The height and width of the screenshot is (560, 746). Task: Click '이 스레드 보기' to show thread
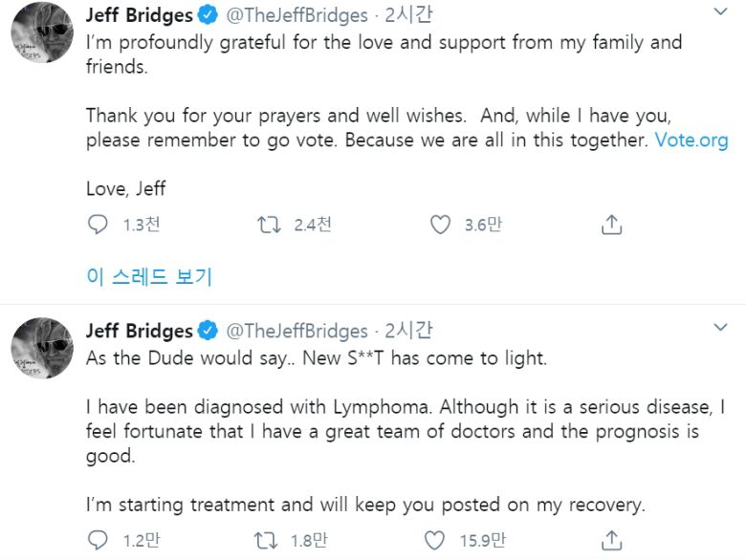coord(148,277)
